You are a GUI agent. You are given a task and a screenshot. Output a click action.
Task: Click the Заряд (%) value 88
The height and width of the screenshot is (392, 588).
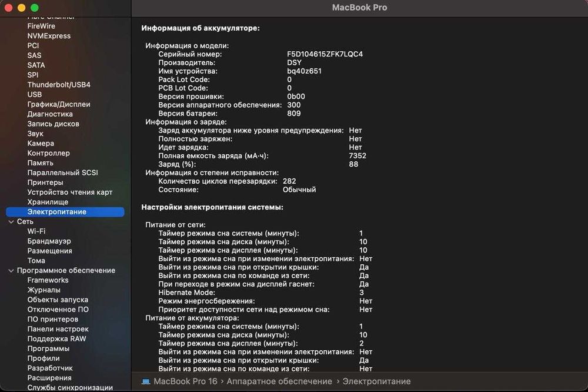[x=353, y=164]
